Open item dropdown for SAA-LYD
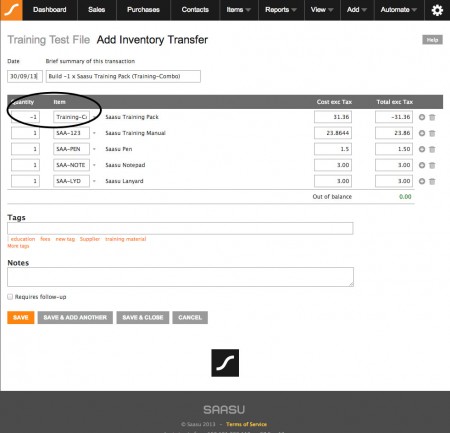Screen dimensions: 450x433 tap(94, 181)
